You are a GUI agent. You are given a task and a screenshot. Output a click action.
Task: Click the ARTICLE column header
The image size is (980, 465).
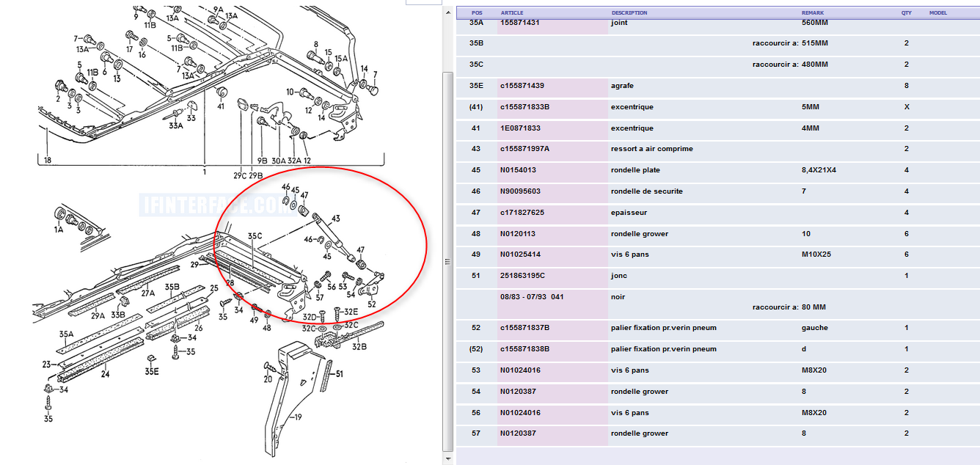coord(512,12)
